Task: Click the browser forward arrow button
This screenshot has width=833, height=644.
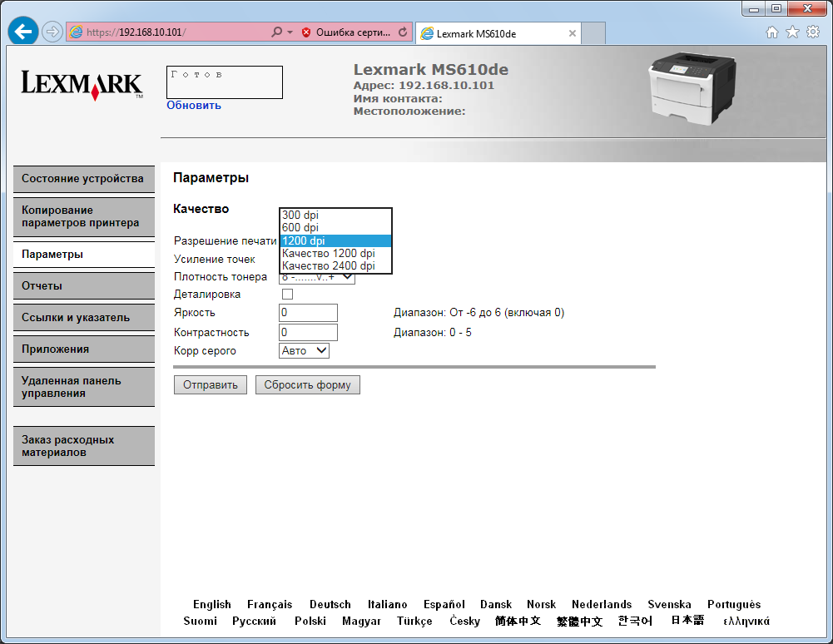Action: pos(52,32)
